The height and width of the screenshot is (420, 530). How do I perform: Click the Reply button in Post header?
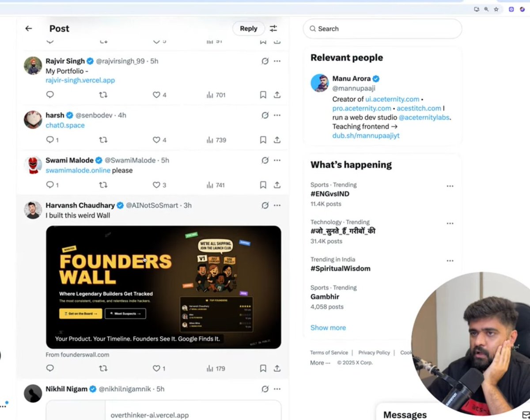click(249, 29)
